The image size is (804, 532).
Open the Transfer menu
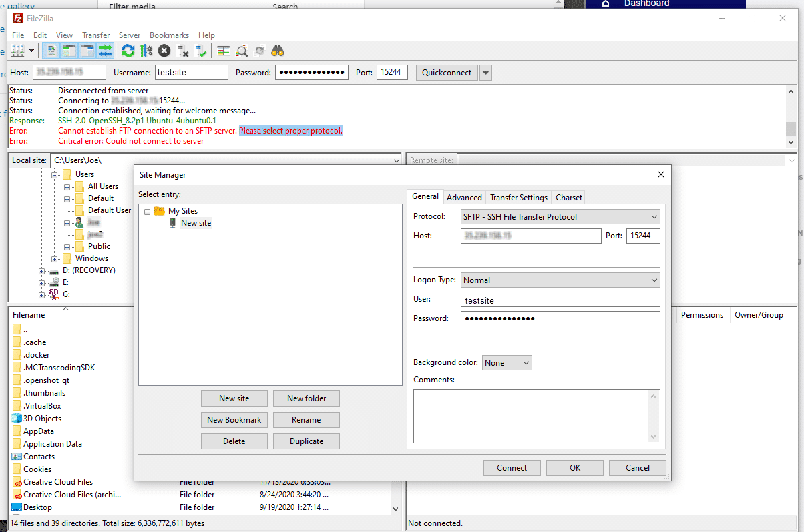pos(95,35)
